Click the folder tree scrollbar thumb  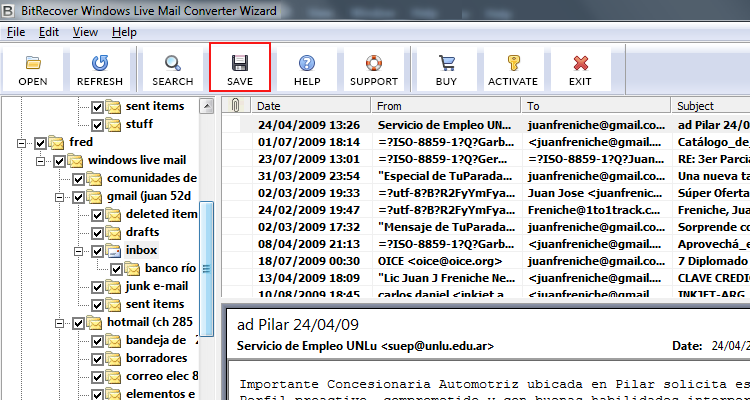point(207,269)
